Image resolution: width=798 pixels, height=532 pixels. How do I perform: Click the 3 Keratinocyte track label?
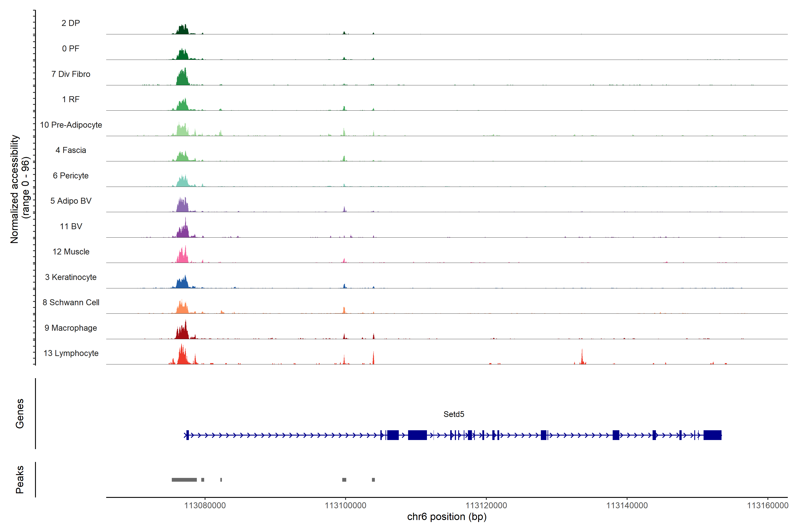click(x=70, y=277)
